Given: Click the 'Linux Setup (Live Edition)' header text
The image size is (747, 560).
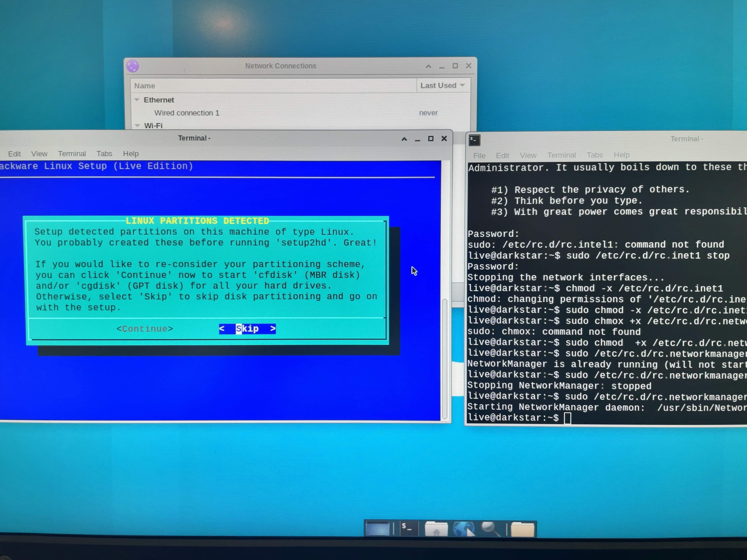Looking at the screenshot, I should point(119,166).
